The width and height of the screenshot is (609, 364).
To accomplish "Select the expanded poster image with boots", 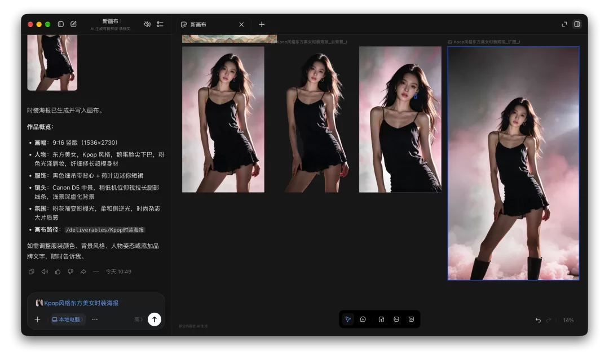I will (514, 163).
